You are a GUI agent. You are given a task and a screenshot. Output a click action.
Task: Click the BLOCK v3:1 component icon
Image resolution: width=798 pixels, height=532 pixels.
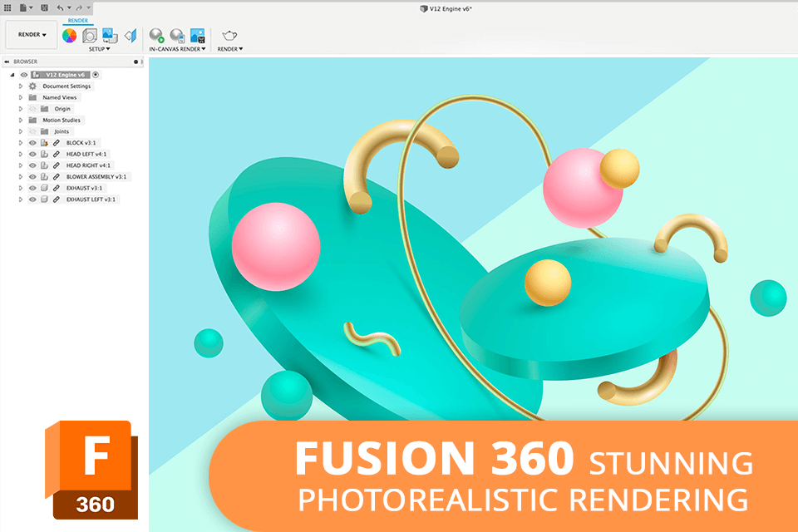pos(44,143)
